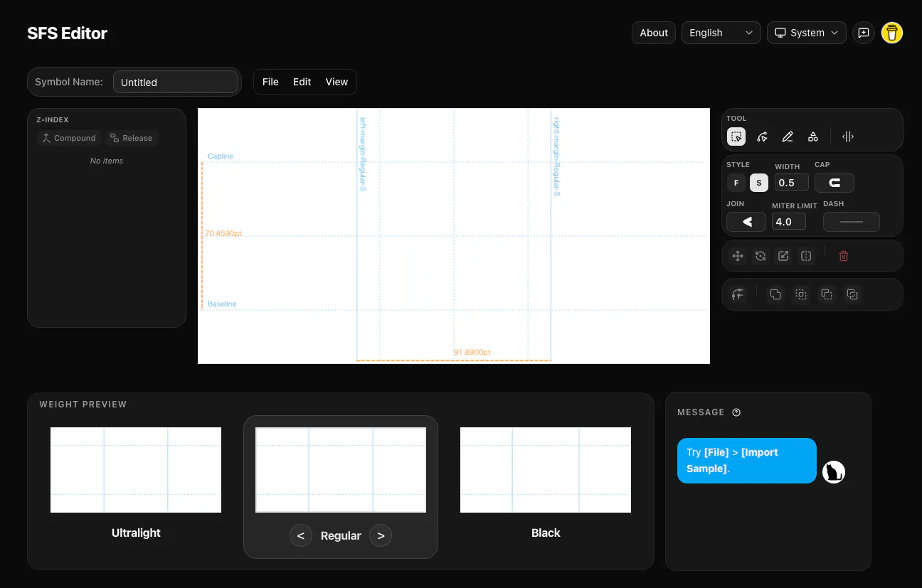Select the selection marquee tool
Screen dimensions: 922x588
[736, 137]
